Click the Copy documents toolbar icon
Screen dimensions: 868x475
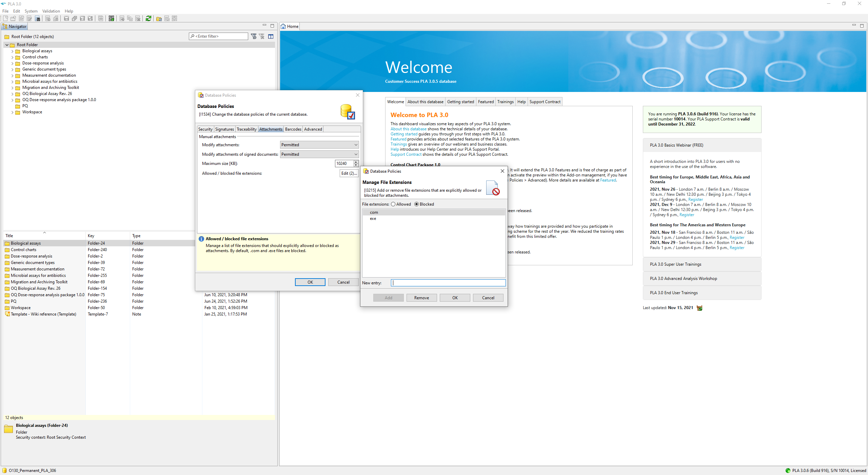click(130, 18)
